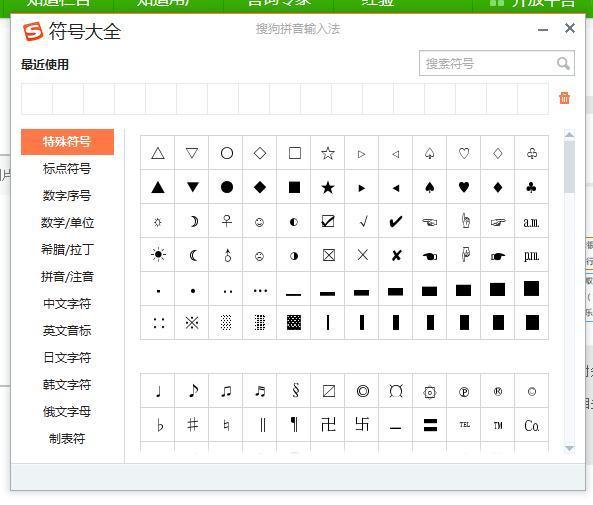593x505 pixels.
Task: Close the 符号大全 dialog
Action: (570, 28)
